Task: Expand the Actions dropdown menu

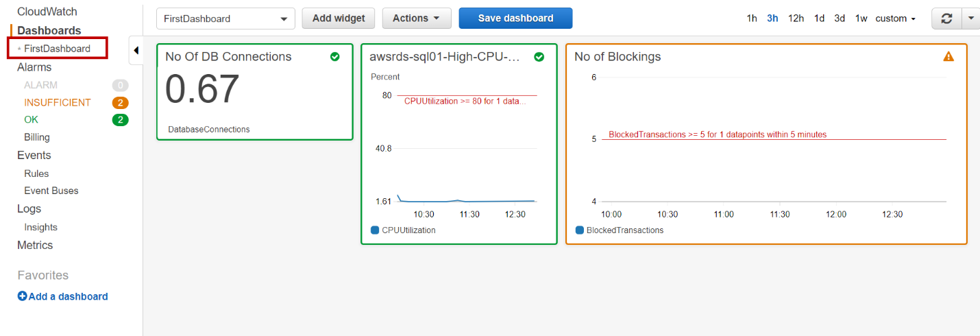Action: pos(416,19)
